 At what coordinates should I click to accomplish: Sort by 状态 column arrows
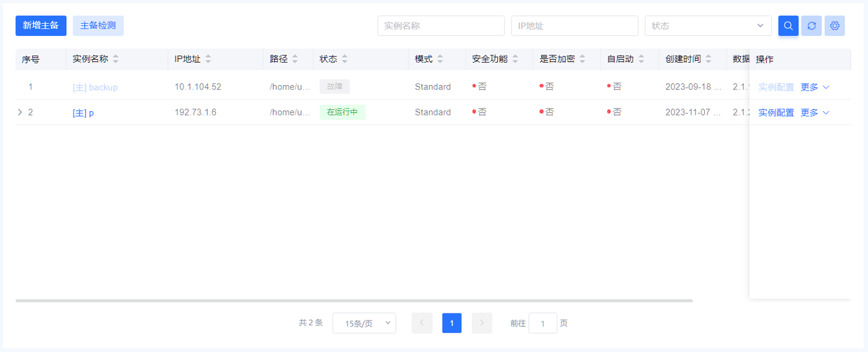345,59
